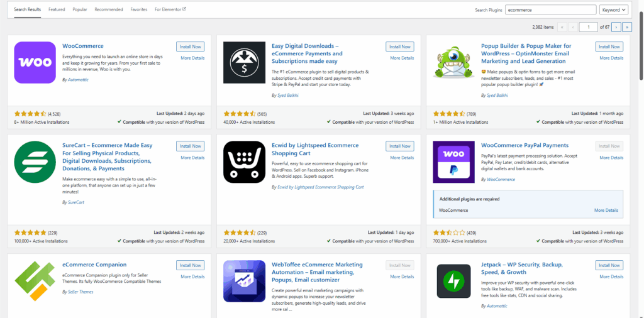
Task: Open More Details for eCommerce Companion
Action: coord(192,277)
